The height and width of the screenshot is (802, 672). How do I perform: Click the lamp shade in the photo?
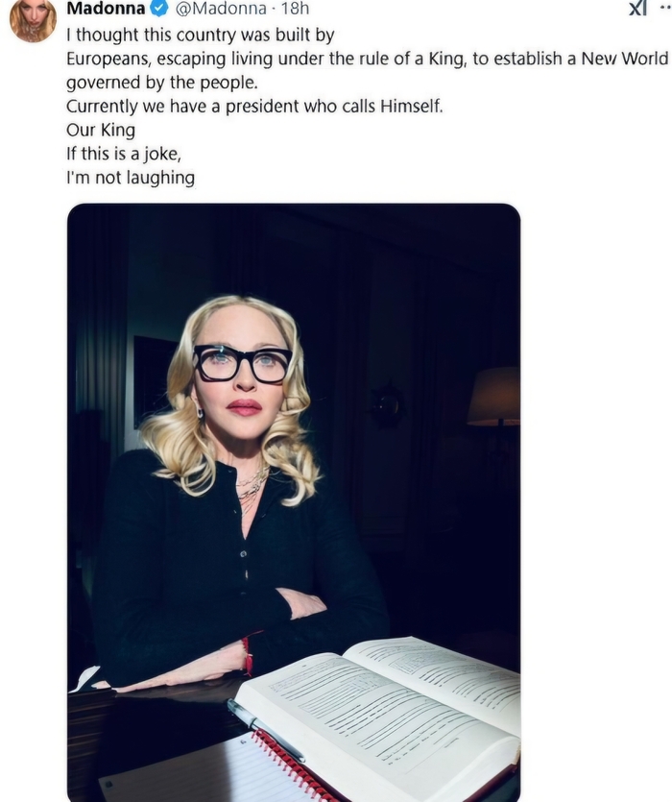(x=494, y=396)
